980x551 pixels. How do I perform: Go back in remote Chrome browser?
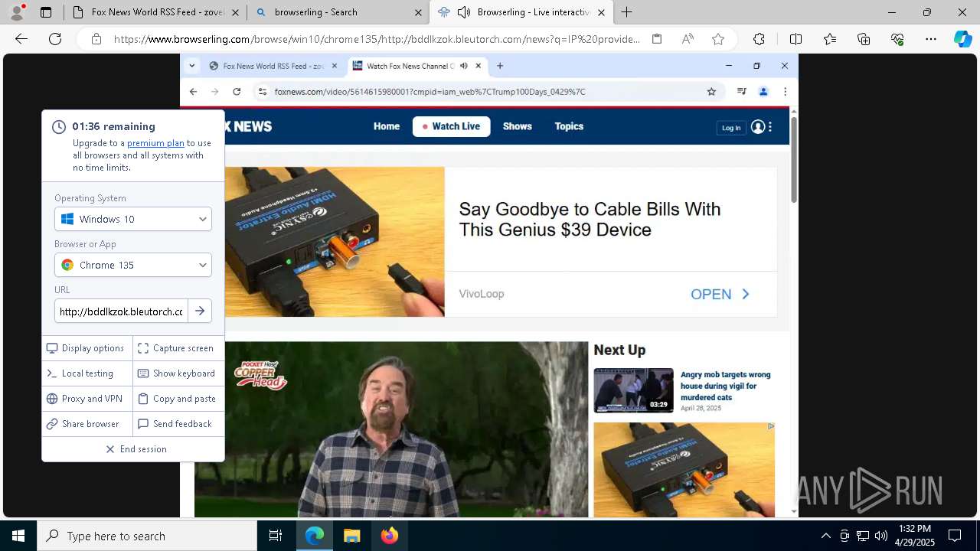[193, 92]
